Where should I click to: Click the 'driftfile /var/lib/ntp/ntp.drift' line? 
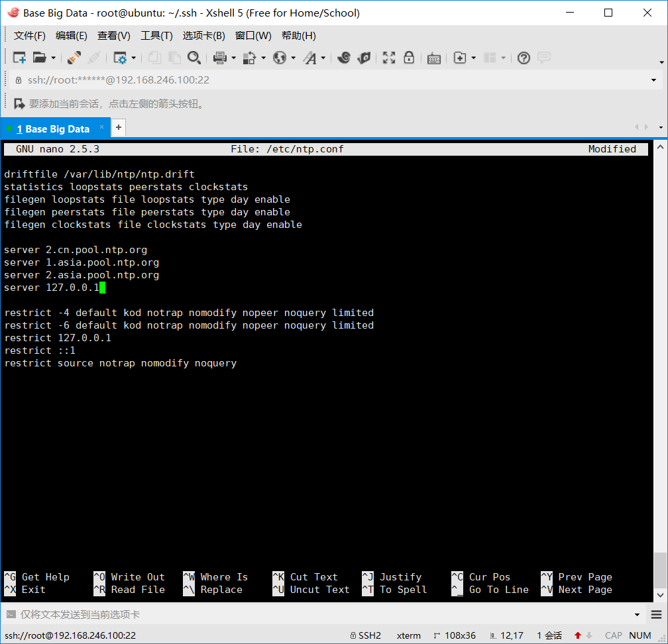pyautogui.click(x=99, y=174)
